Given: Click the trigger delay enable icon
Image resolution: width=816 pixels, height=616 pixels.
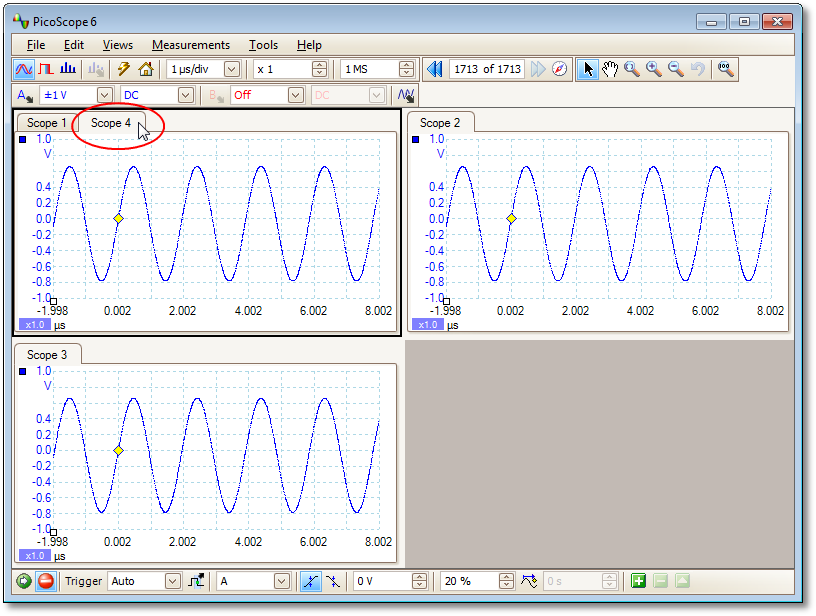Looking at the screenshot, I should [529, 581].
